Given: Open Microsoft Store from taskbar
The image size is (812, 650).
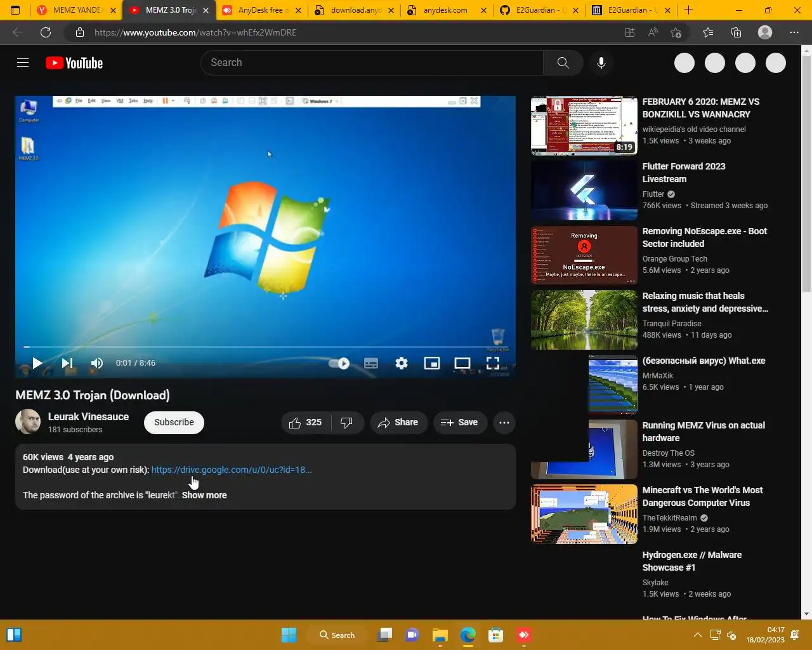Looking at the screenshot, I should (496, 635).
